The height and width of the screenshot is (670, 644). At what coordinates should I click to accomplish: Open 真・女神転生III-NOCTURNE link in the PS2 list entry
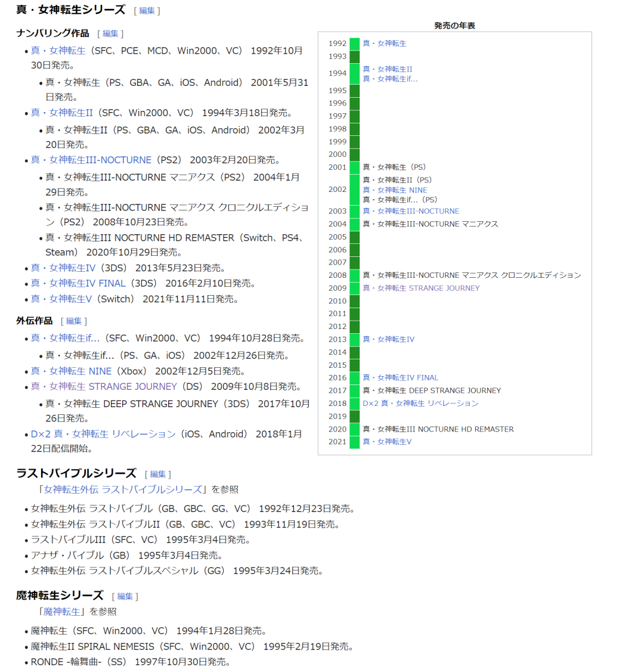tap(91, 160)
